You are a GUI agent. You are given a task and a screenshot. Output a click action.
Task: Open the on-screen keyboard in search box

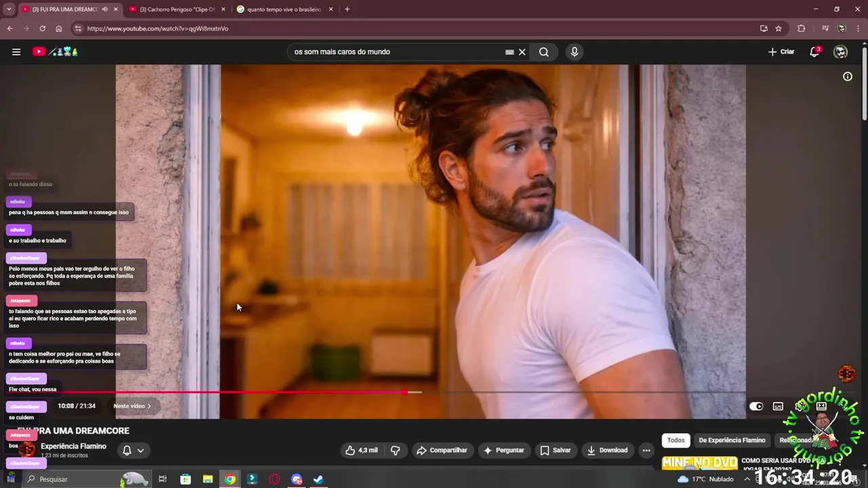pyautogui.click(x=509, y=52)
